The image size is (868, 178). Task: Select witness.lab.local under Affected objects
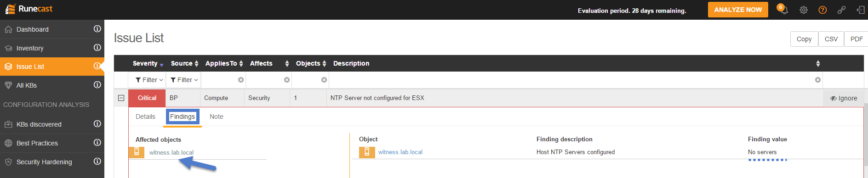[x=171, y=152]
